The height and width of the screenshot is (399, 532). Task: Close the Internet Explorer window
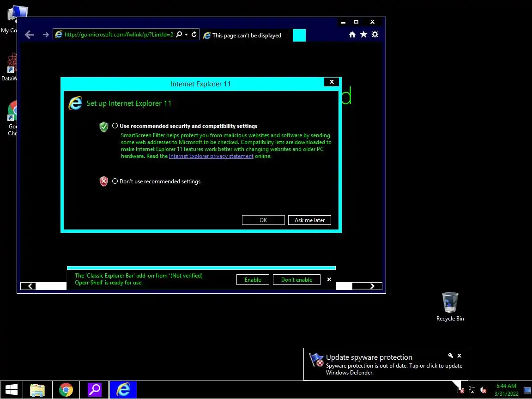[x=372, y=22]
